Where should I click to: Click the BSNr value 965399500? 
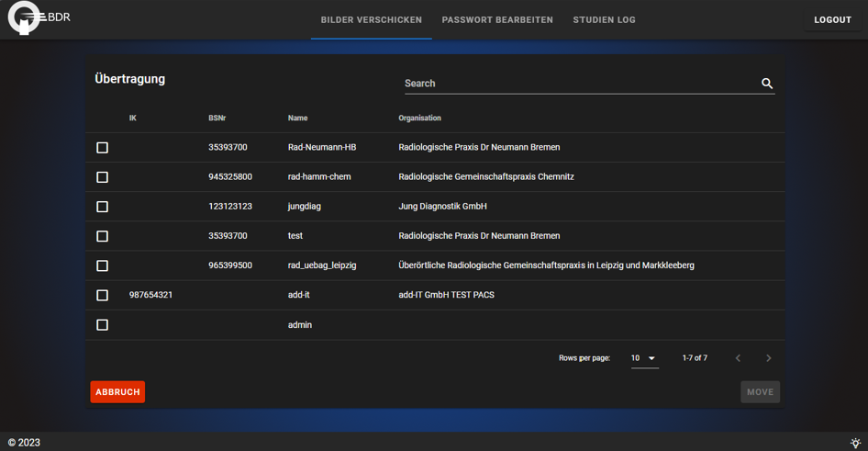230,265
